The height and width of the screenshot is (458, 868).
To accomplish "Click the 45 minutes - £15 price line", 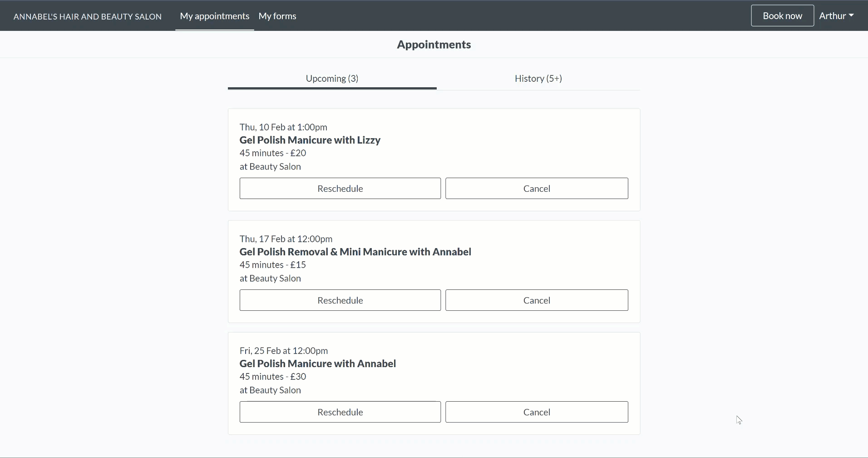I will pyautogui.click(x=272, y=265).
